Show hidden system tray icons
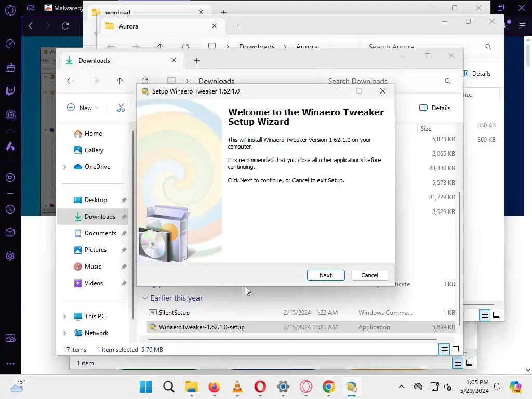Image resolution: width=532 pixels, height=399 pixels. click(x=402, y=387)
